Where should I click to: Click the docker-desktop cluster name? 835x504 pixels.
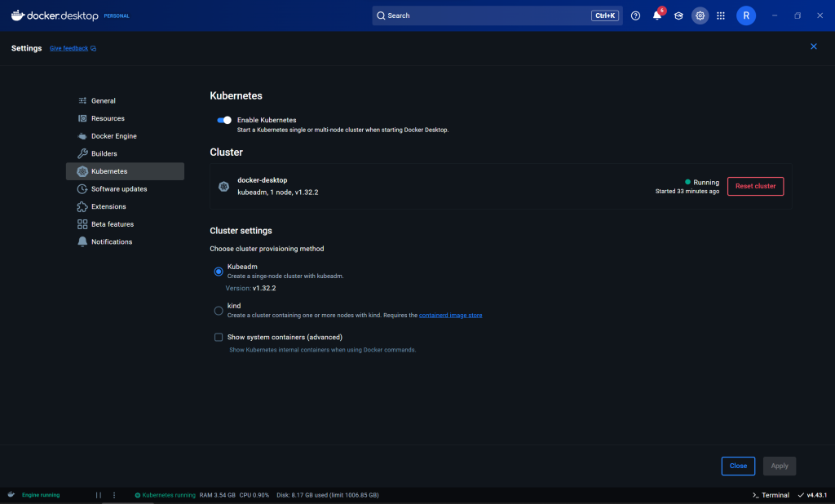coord(262,180)
